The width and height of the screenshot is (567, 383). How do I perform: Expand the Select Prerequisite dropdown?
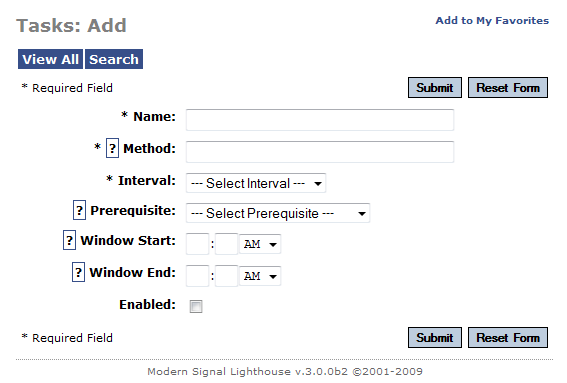click(x=278, y=213)
